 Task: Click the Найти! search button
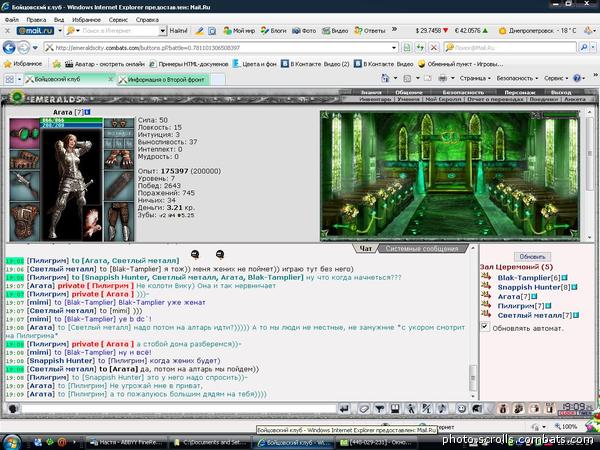(178, 31)
